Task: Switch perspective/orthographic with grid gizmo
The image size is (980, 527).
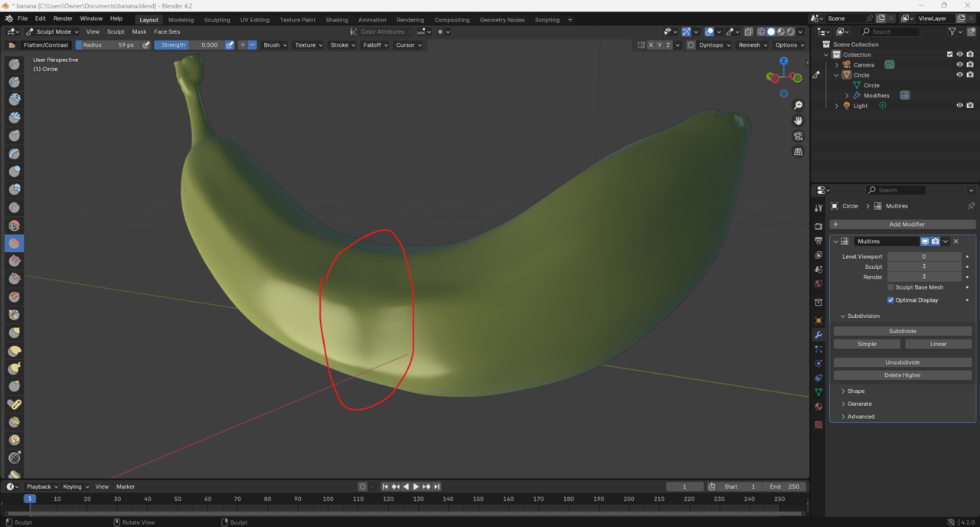Action: [798, 152]
